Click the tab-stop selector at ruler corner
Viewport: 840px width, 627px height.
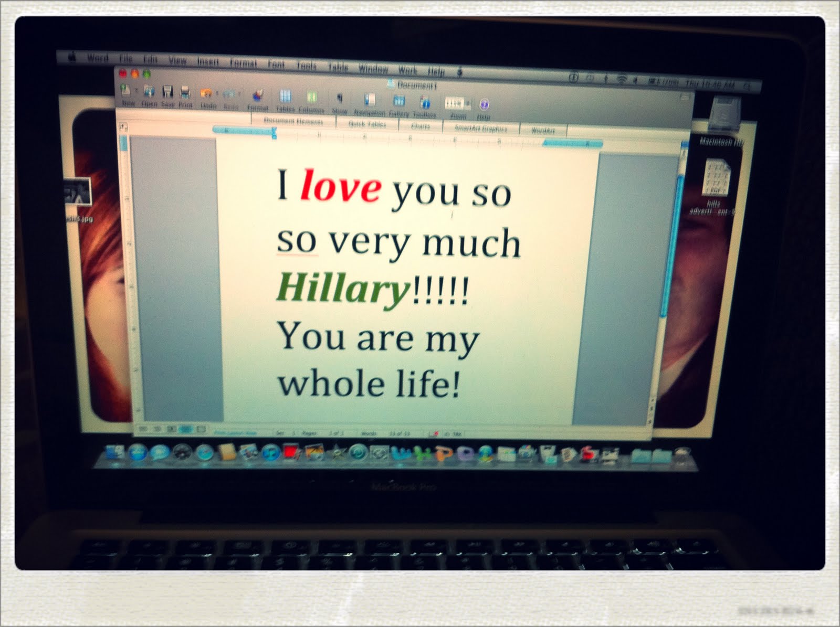pyautogui.click(x=123, y=127)
